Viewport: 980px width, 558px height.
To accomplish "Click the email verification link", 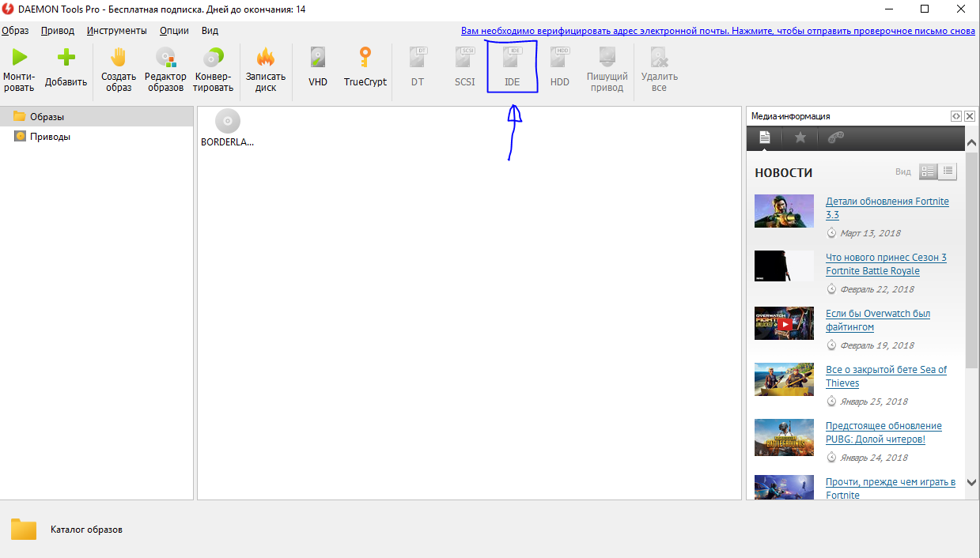I will pyautogui.click(x=717, y=31).
